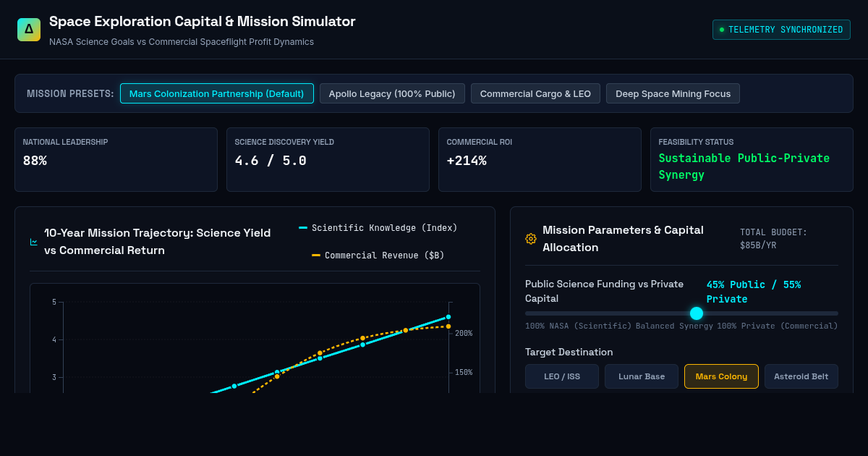Click the last cyan data point on chart

pos(448,317)
